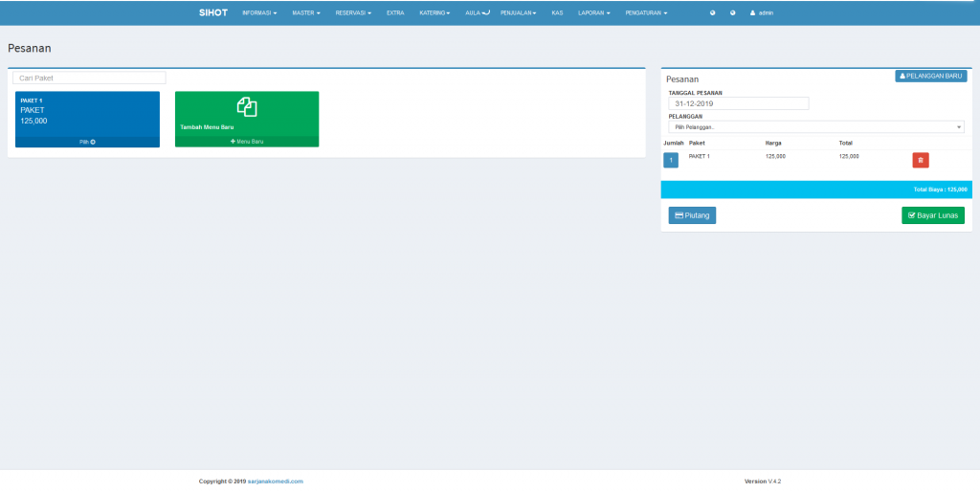Click the Bayar Lunas button

(933, 215)
